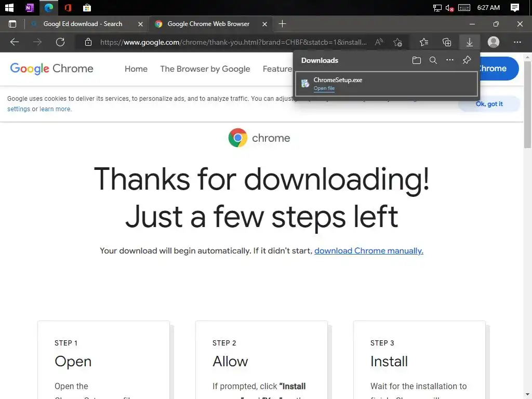Open the network status tray icon

click(x=437, y=8)
